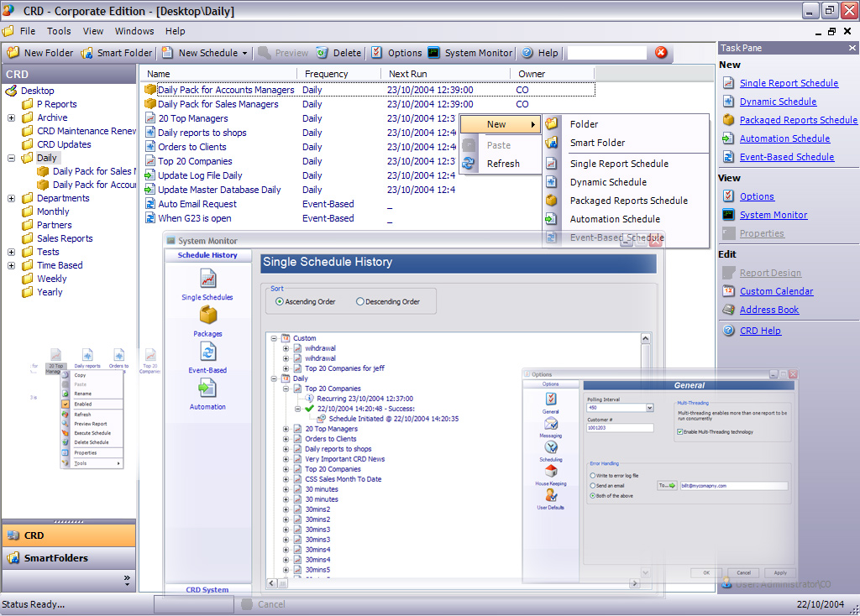The height and width of the screenshot is (616, 860).
Task: Click the Single Schedules icon in System Monitor
Action: 208,279
